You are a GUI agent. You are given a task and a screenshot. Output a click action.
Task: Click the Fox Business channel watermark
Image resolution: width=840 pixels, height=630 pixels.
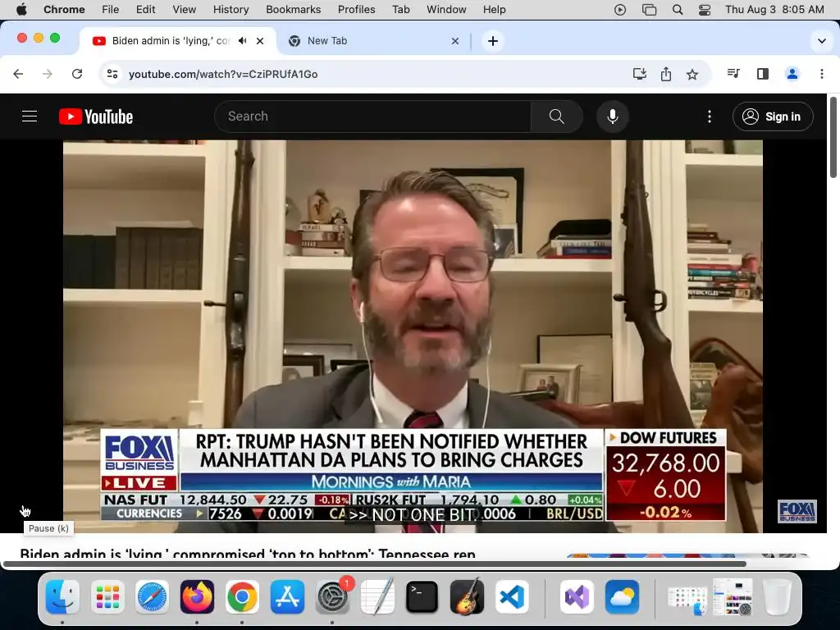[797, 511]
